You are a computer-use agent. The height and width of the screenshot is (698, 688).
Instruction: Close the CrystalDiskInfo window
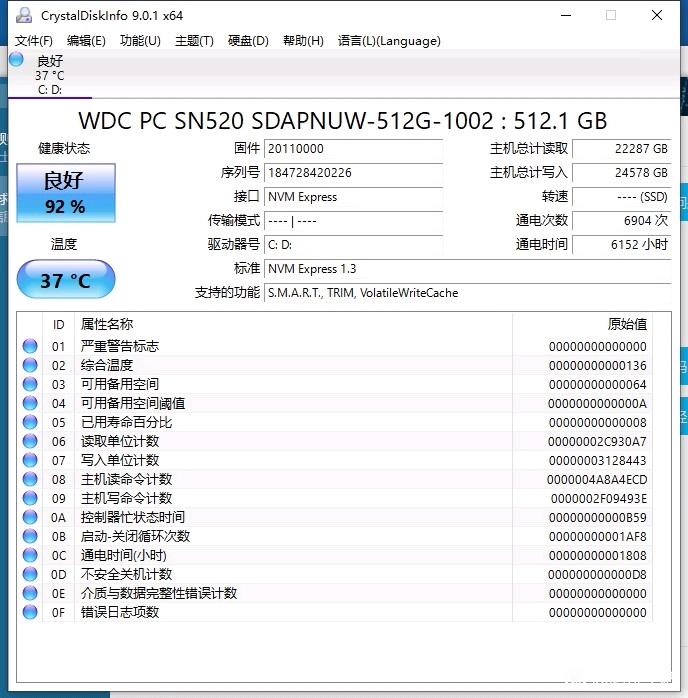(657, 15)
